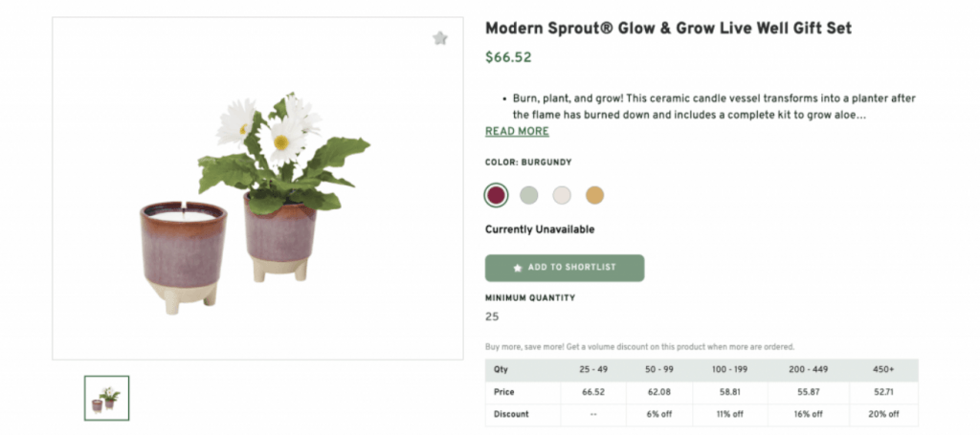
Task: Click the Currently Unavailable status text
Action: click(x=540, y=229)
